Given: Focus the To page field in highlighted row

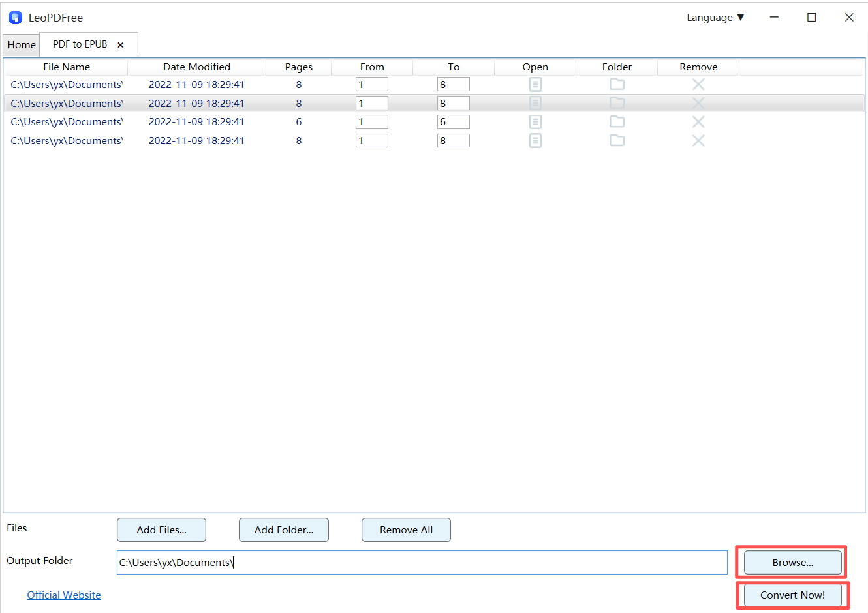Looking at the screenshot, I should 454,103.
